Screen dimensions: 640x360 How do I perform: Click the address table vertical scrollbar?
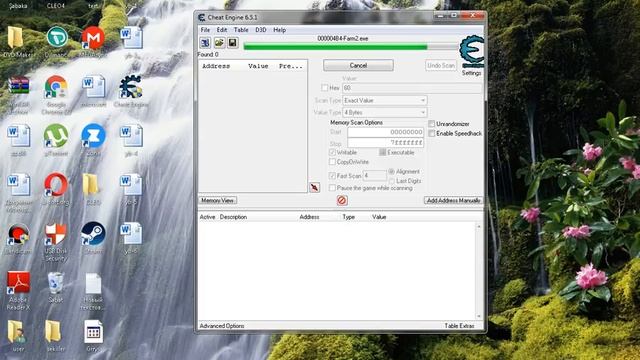click(x=479, y=271)
